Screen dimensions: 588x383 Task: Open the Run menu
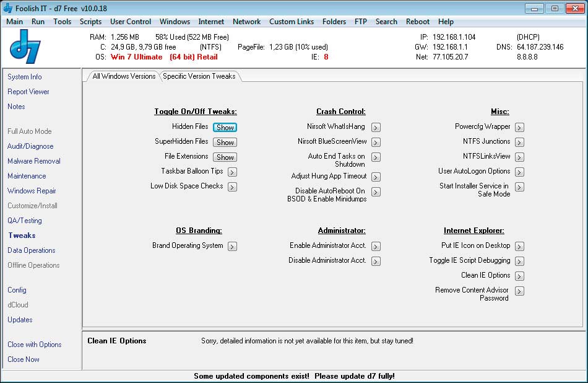(38, 22)
